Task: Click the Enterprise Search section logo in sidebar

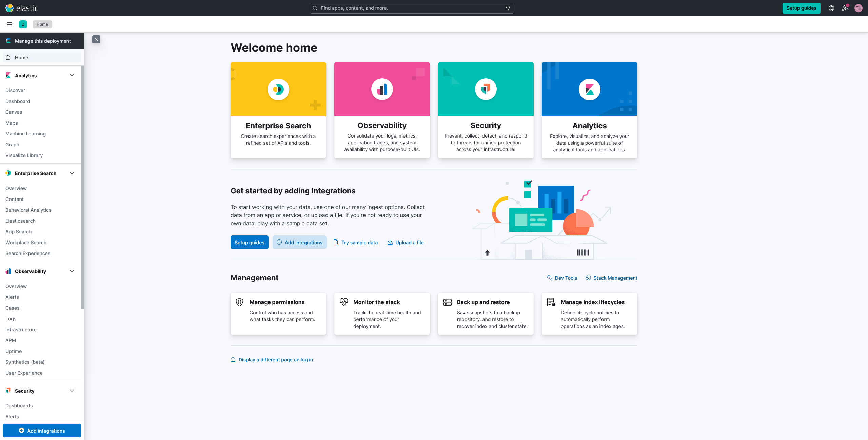Action: (x=8, y=173)
